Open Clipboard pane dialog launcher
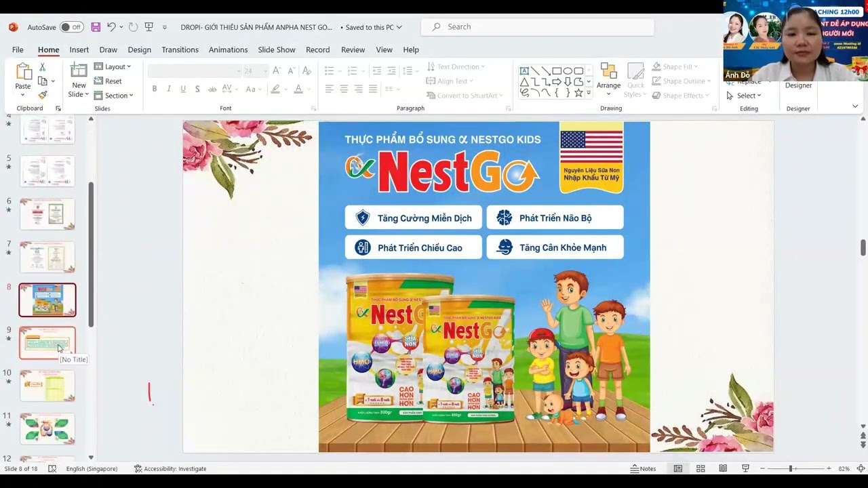This screenshot has width=868, height=488. click(x=58, y=108)
